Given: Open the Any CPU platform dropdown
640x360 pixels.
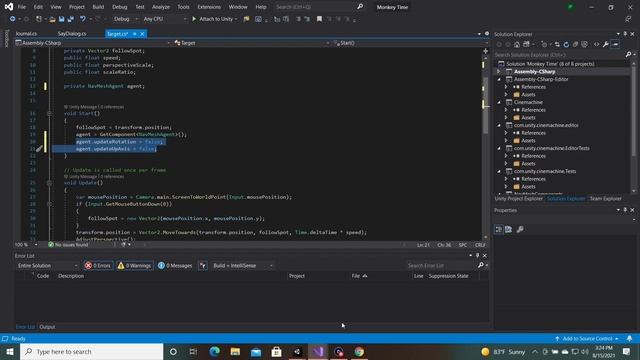Looking at the screenshot, I should [x=164, y=19].
